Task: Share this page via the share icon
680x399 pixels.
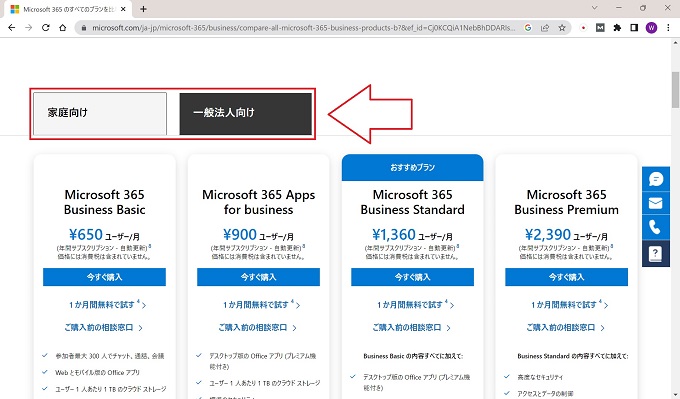Action: 545,27
